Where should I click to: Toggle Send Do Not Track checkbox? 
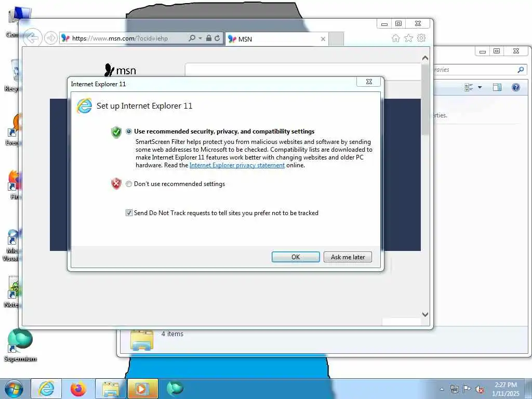tap(129, 212)
